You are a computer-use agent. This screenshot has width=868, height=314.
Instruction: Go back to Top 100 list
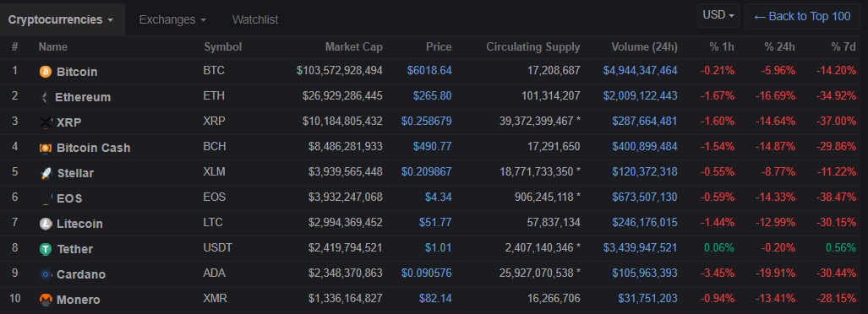802,17
